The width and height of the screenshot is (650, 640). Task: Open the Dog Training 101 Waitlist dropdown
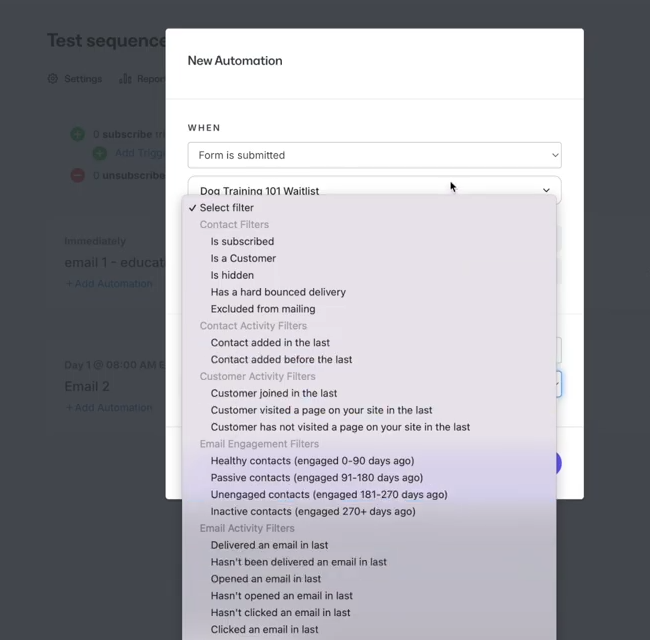(x=374, y=191)
